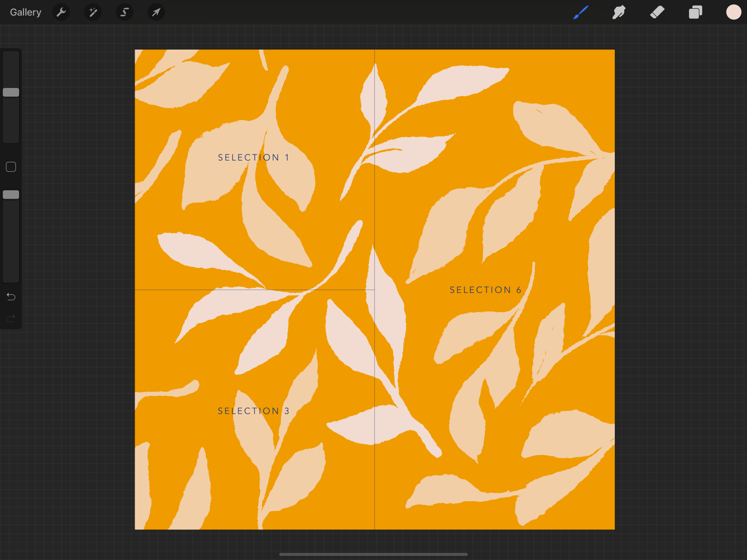Image resolution: width=747 pixels, height=560 pixels.
Task: Click the SELECTION 6 label on canvas
Action: (485, 290)
